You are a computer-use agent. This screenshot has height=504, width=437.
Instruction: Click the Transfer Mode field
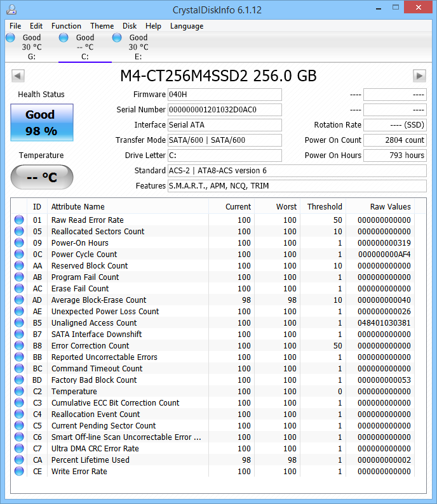point(225,140)
